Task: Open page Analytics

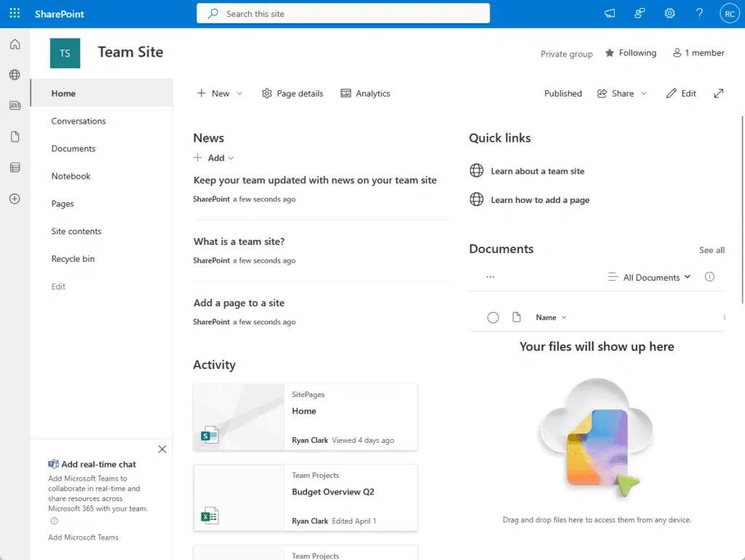Action: [365, 94]
